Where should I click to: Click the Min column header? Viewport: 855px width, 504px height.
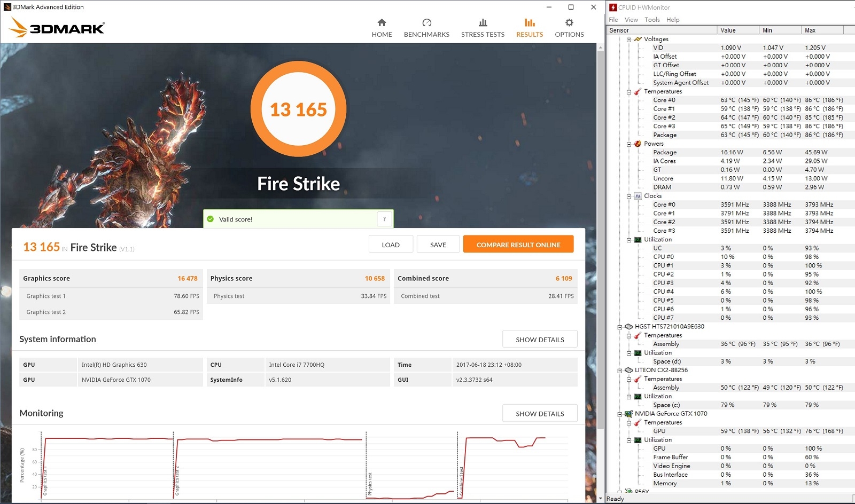pos(780,30)
